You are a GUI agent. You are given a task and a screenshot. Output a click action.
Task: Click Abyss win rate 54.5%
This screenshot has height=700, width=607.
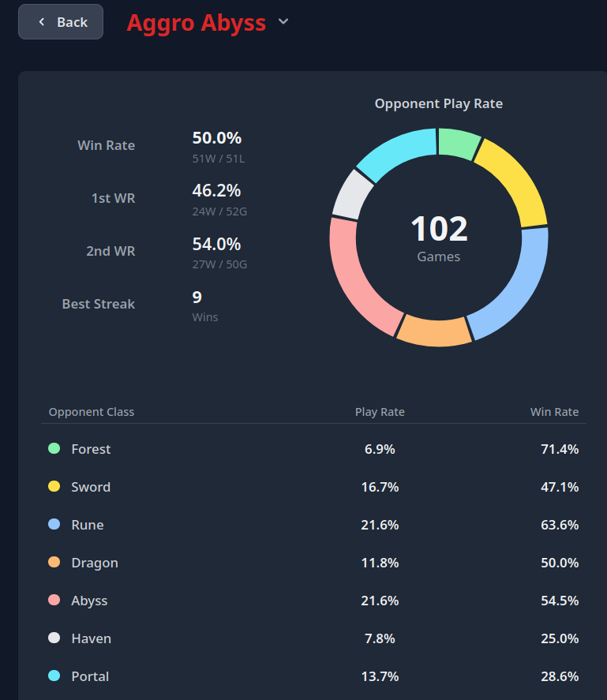point(560,601)
